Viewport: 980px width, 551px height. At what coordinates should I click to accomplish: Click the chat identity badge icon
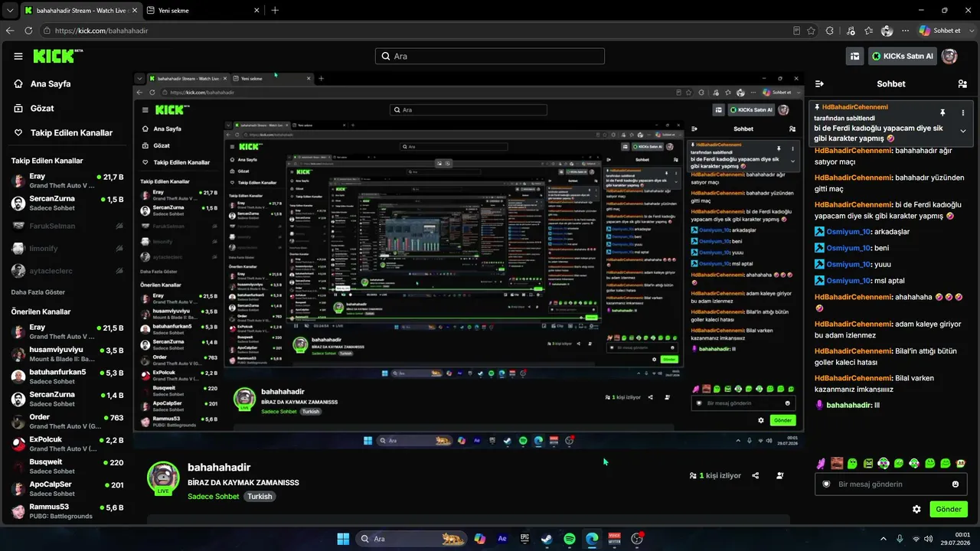click(827, 484)
